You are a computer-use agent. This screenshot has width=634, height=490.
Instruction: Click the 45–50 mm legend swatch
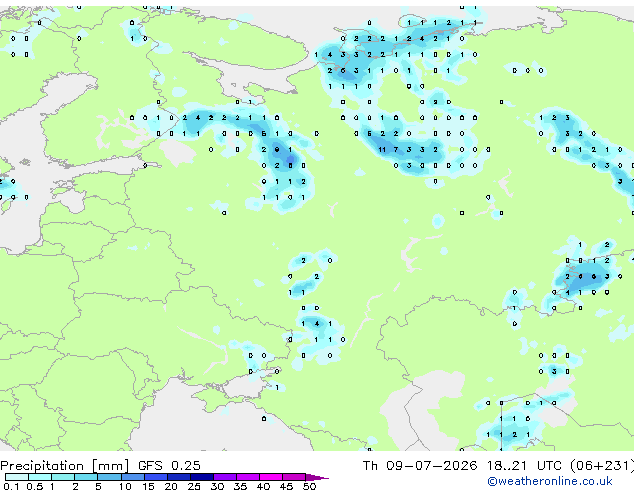tap(294, 477)
